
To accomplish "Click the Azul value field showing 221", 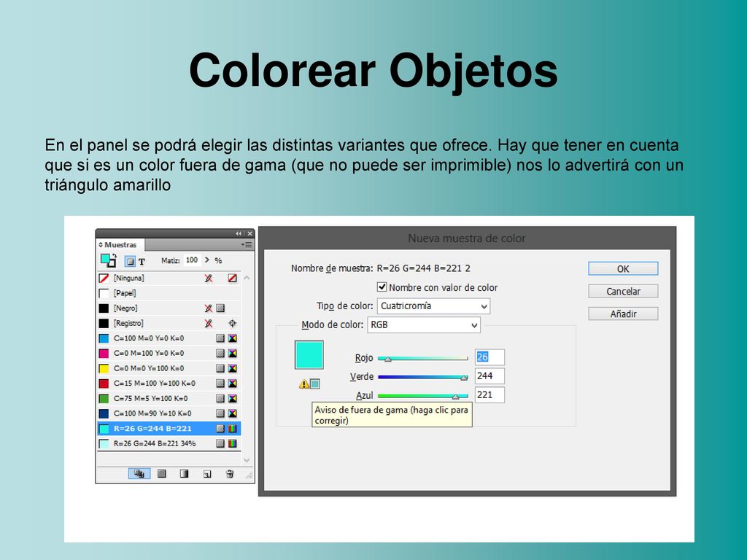I will pyautogui.click(x=489, y=394).
